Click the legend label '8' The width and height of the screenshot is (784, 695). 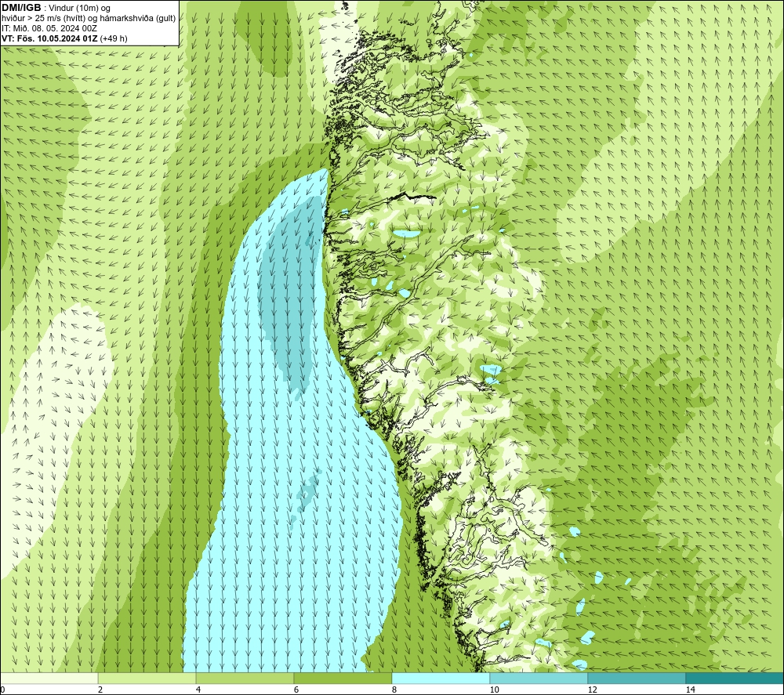pyautogui.click(x=394, y=690)
